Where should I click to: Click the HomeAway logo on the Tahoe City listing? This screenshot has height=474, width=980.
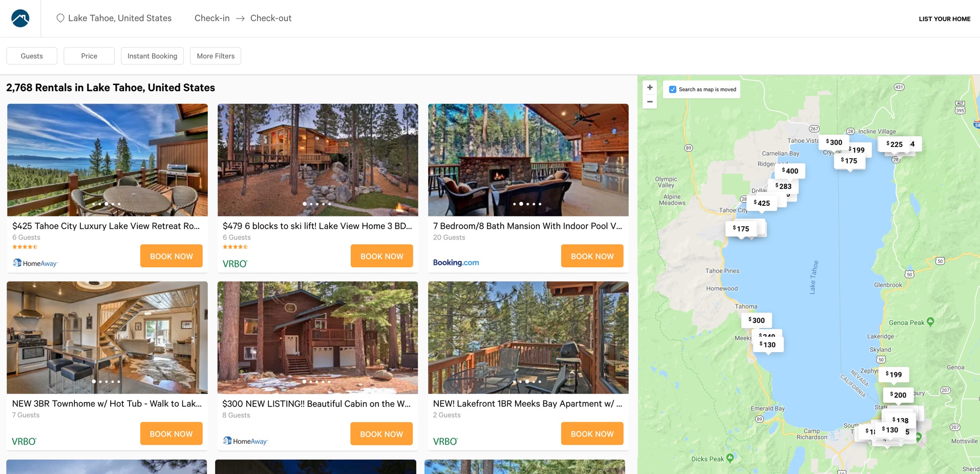coord(35,263)
